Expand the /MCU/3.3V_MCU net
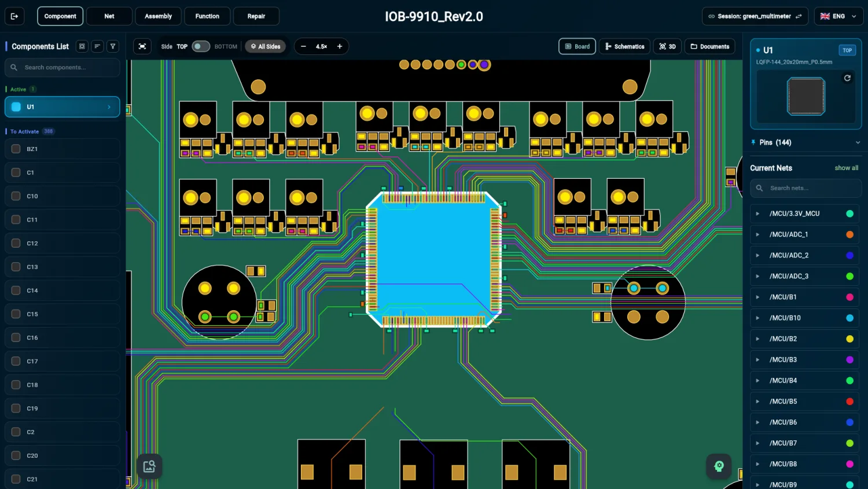The height and width of the screenshot is (489, 868). (757, 214)
